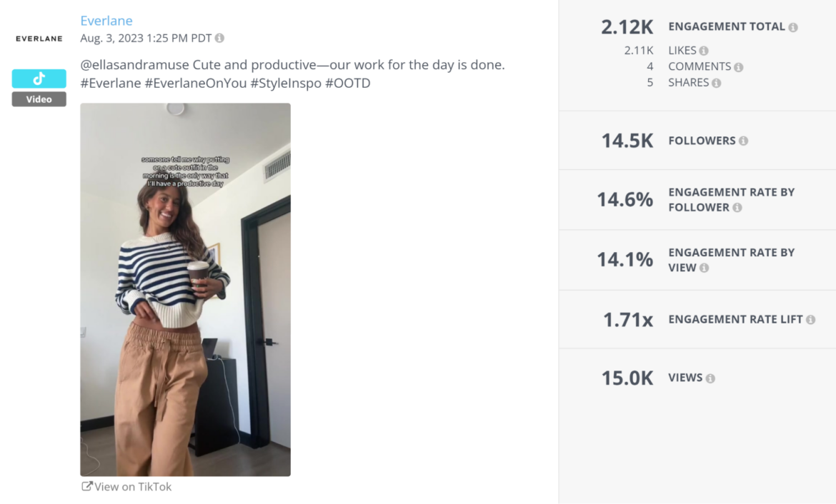Click the info icon beside FOLLOWERS
Image resolution: width=836 pixels, height=504 pixels.
(x=744, y=141)
